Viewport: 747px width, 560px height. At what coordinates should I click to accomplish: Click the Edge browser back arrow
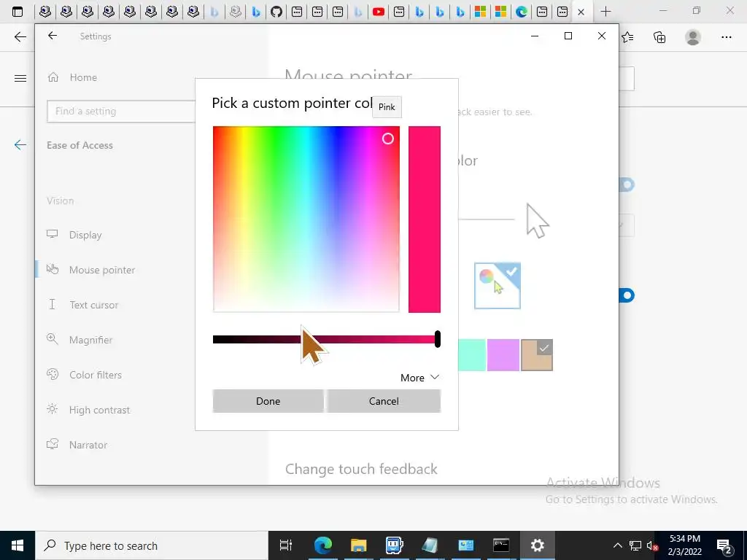point(20,37)
